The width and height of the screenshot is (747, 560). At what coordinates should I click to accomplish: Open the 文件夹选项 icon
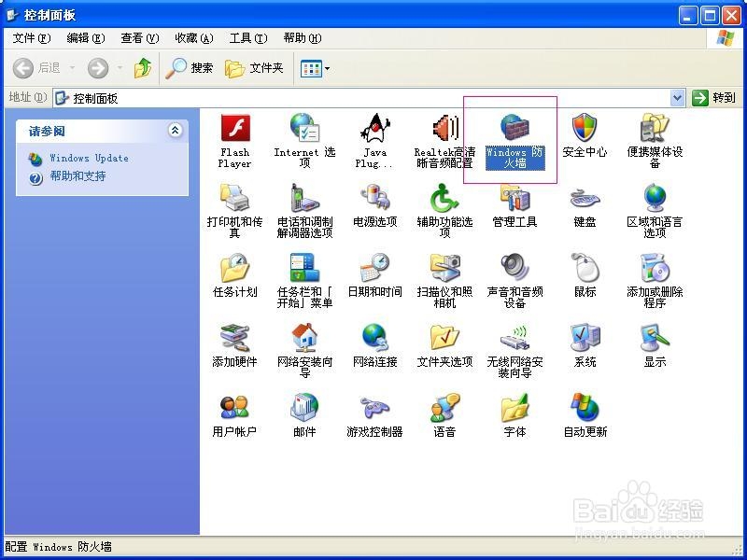[444, 338]
